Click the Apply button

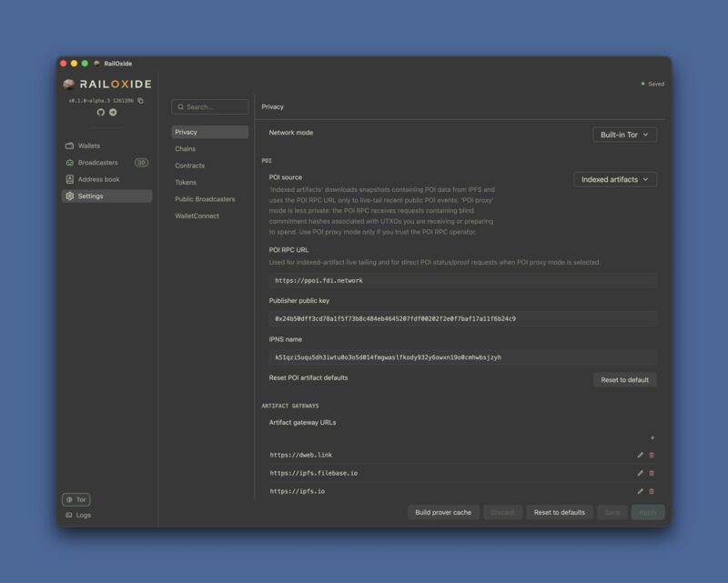(x=648, y=512)
